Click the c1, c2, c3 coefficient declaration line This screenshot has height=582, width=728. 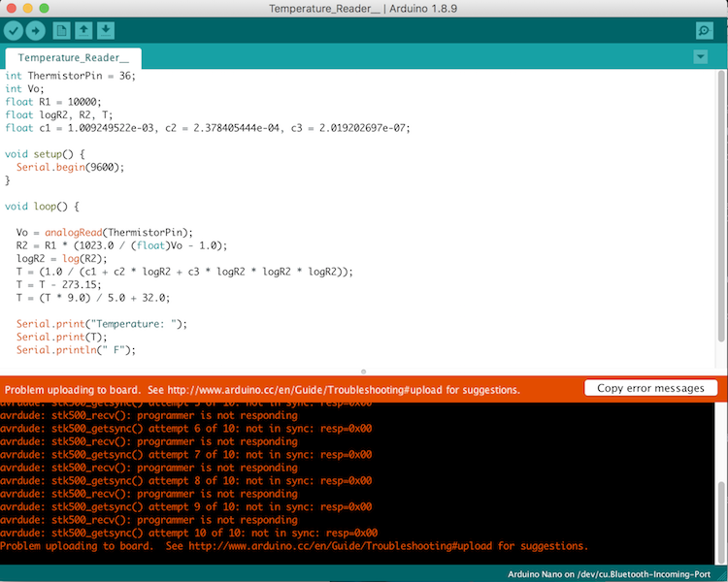pos(208,128)
